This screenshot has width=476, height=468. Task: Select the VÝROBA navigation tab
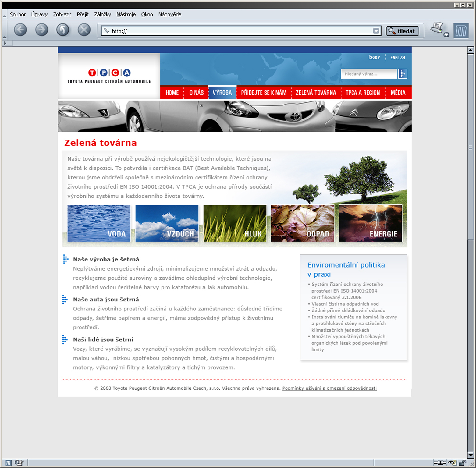(x=222, y=93)
